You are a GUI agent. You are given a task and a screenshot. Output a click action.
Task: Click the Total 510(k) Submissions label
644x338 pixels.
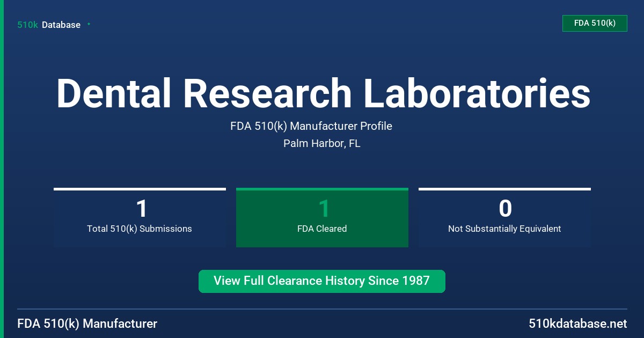pos(140,229)
